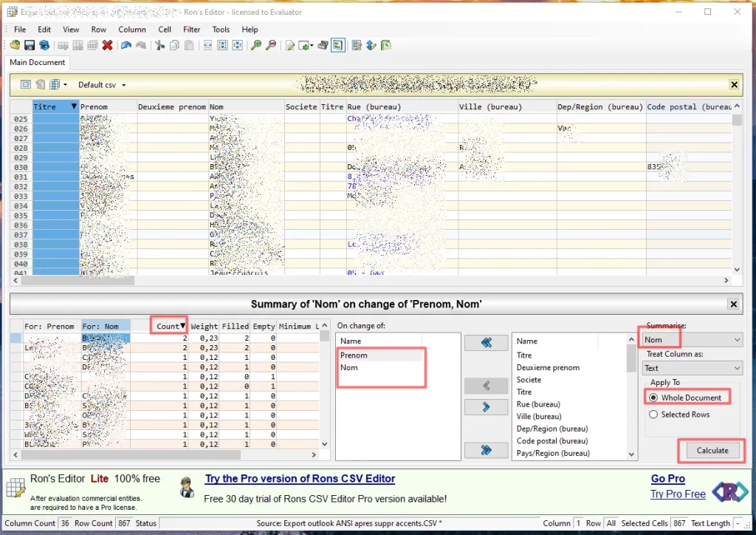This screenshot has height=535, width=756.
Task: Click the save-to-web globe icon
Action: coord(44,45)
